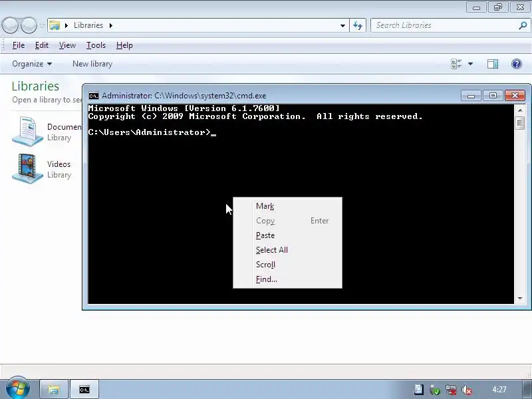
Task: Click the refresh icon beside address bar
Action: point(358,25)
